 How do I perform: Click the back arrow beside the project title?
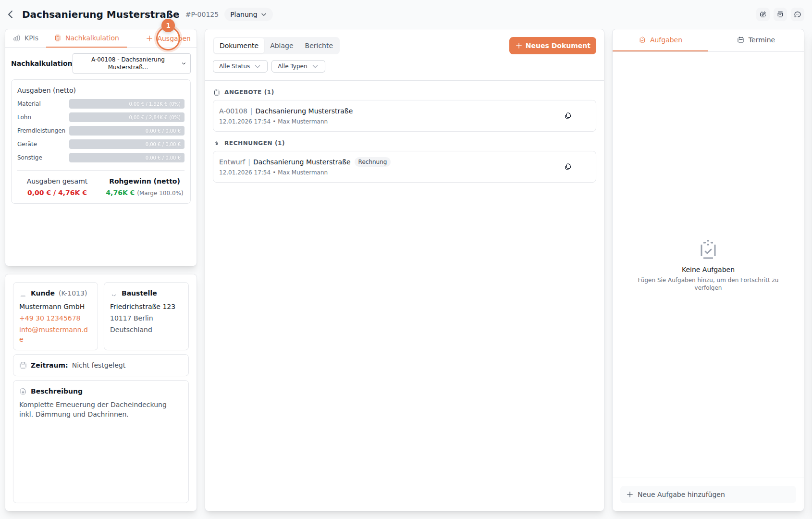[11, 14]
